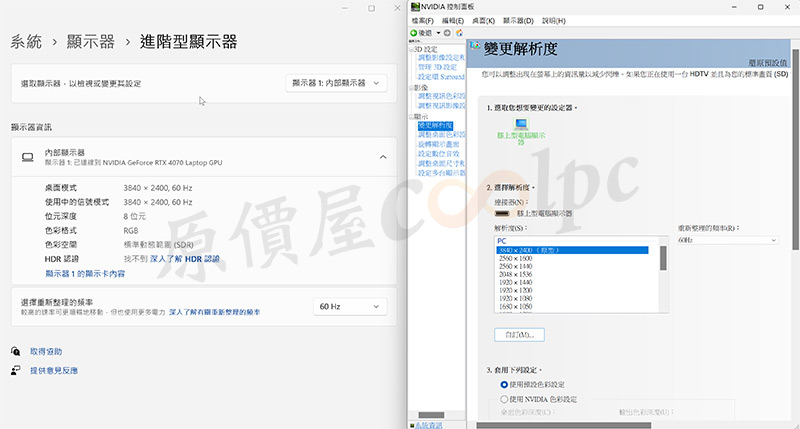Select 2048 × 1536 resolution
This screenshot has height=429, width=800.
[x=515, y=274]
